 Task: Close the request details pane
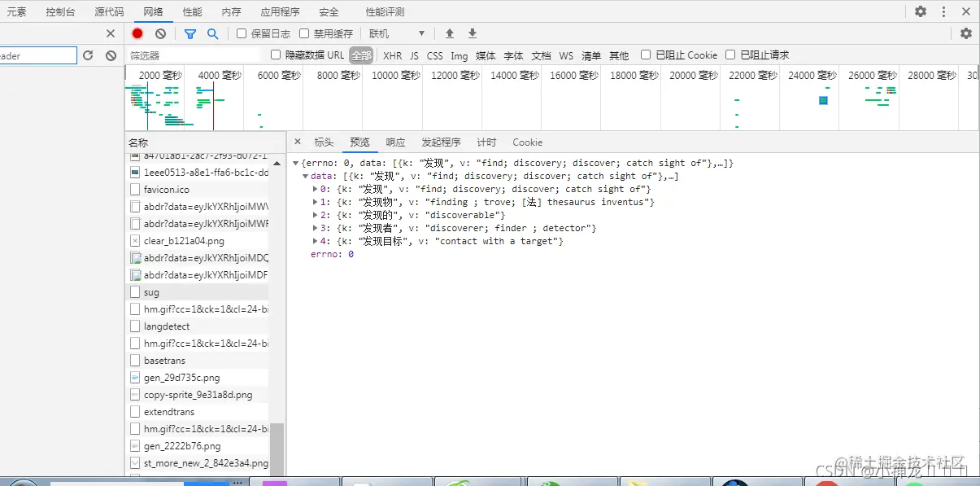[298, 142]
